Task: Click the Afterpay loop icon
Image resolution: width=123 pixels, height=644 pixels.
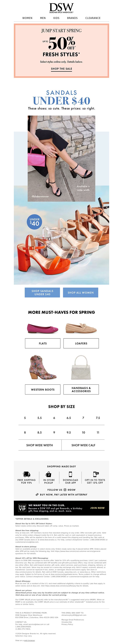Action: [37, 495]
